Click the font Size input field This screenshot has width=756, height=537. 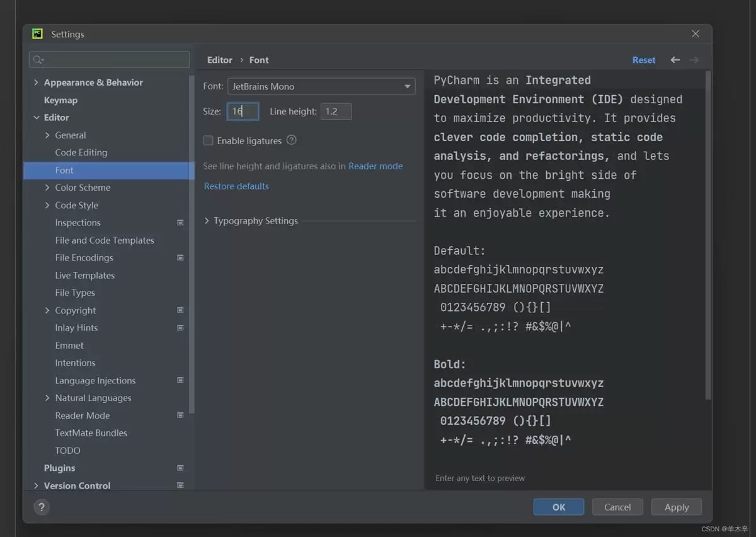coord(243,111)
